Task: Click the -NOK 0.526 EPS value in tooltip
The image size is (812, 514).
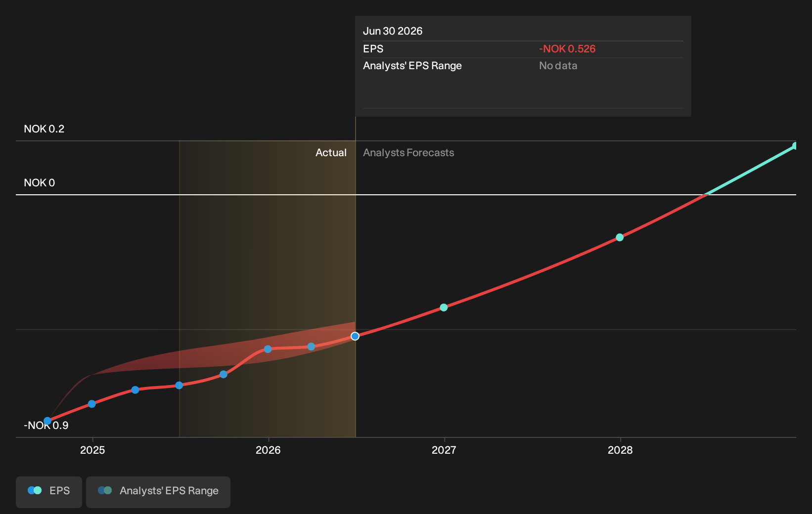Action: tap(567, 49)
